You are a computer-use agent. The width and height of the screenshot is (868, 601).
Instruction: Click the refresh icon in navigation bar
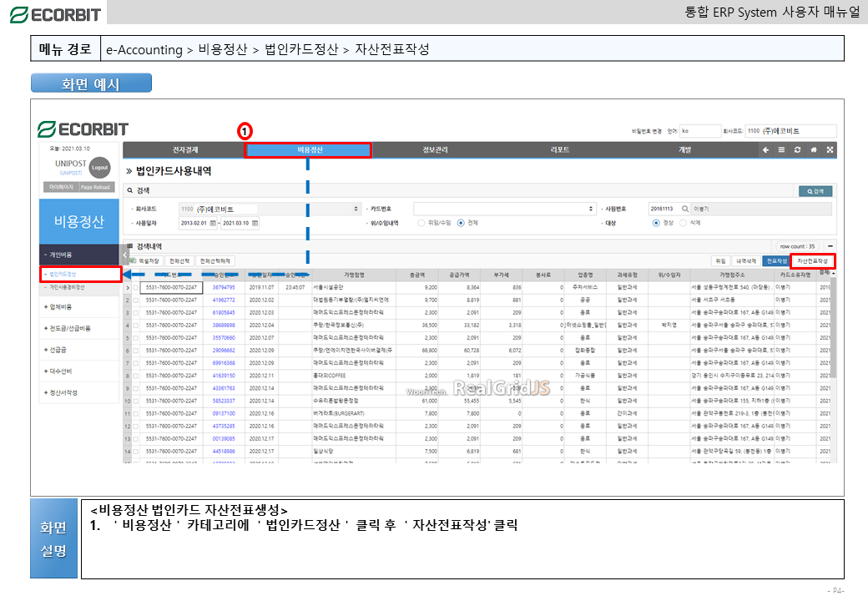[x=798, y=150]
